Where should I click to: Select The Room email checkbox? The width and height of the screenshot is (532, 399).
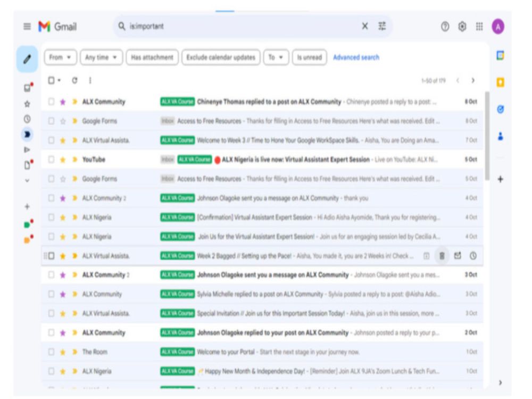pos(51,352)
